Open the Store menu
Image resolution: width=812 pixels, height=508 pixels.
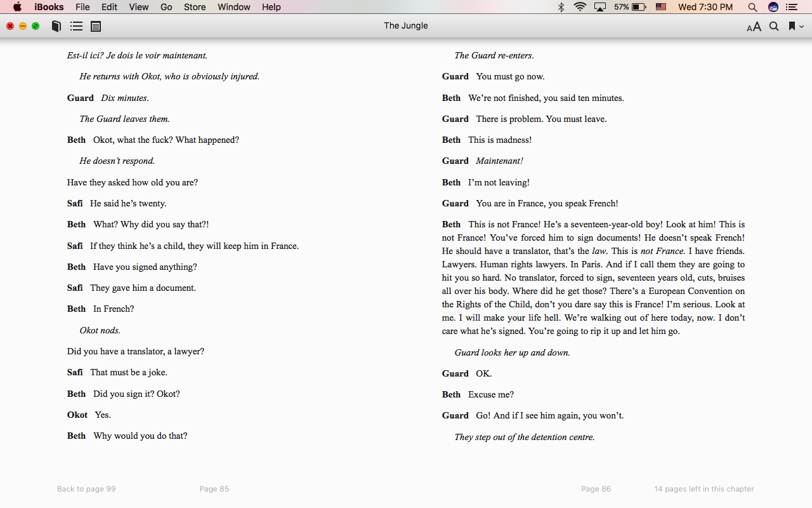(x=195, y=7)
